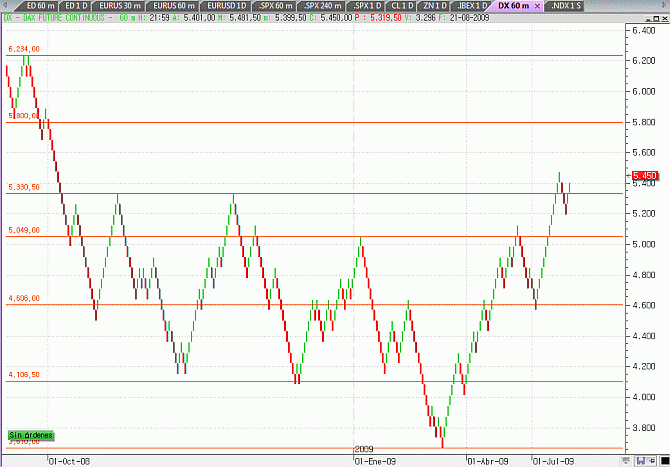Close the chart sub-window
The image size is (670, 467).
point(665,18)
